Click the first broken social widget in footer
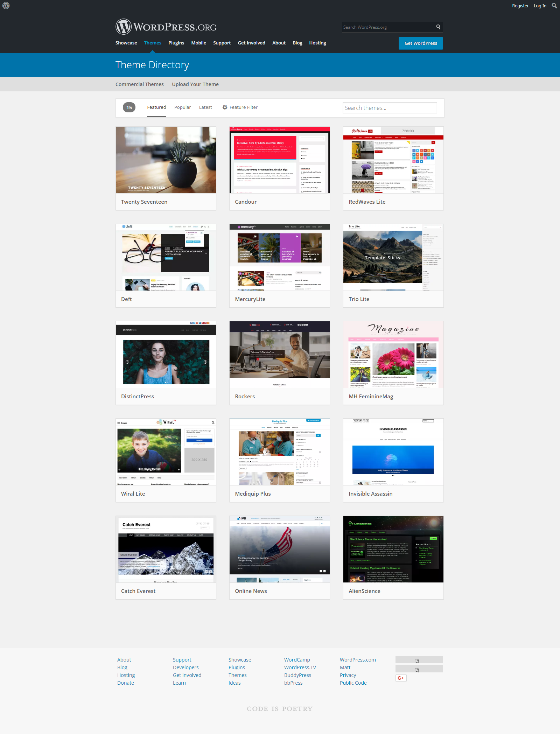Image resolution: width=560 pixels, height=734 pixels. coord(419,660)
